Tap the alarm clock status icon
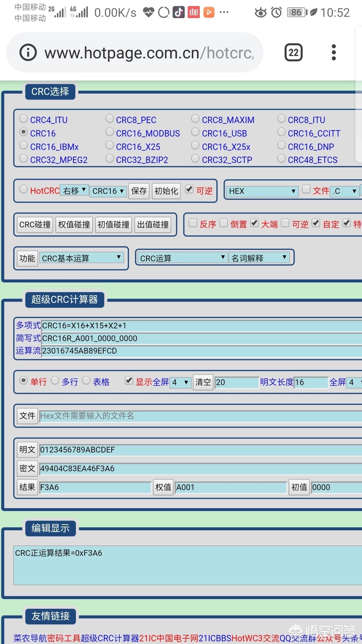Viewport: 362px width, 644px height. [x=277, y=12]
